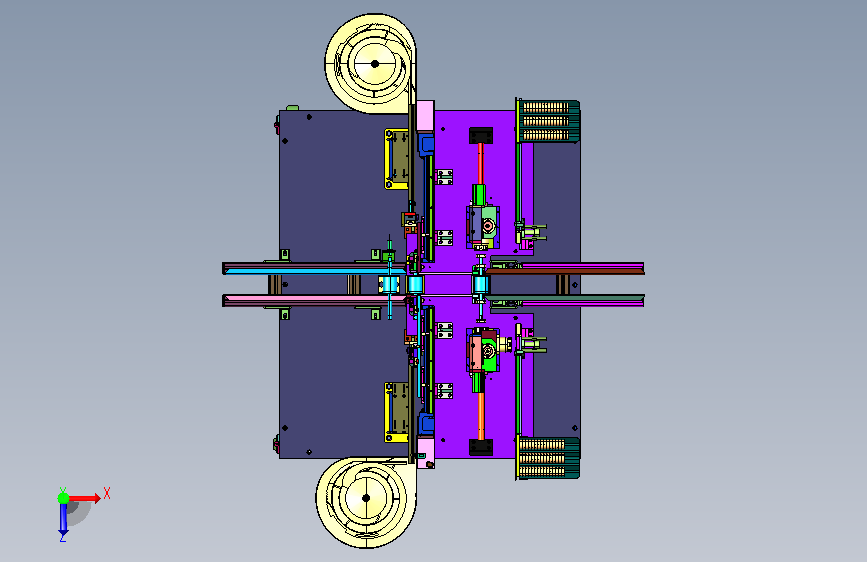Screen dimensions: 867x562
Task: Pick the lower orange lead screw shaft
Action: click(481, 415)
